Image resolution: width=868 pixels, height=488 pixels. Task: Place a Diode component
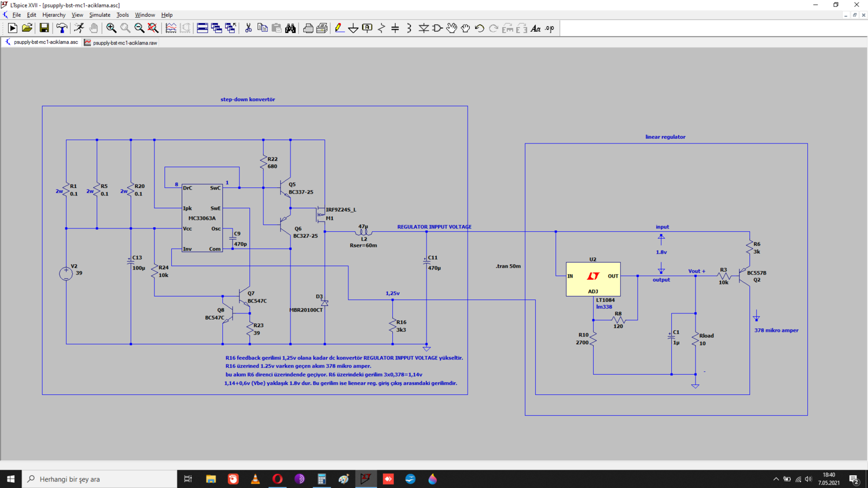click(x=424, y=28)
